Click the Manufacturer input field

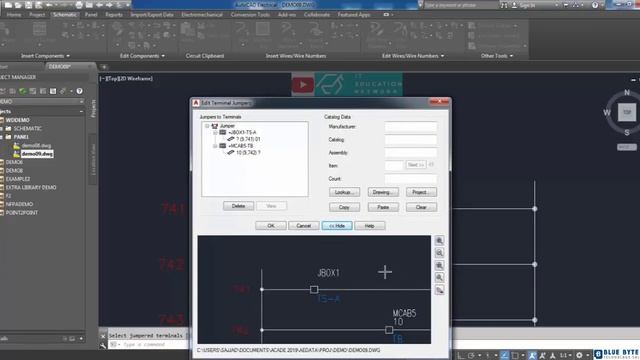(x=411, y=127)
